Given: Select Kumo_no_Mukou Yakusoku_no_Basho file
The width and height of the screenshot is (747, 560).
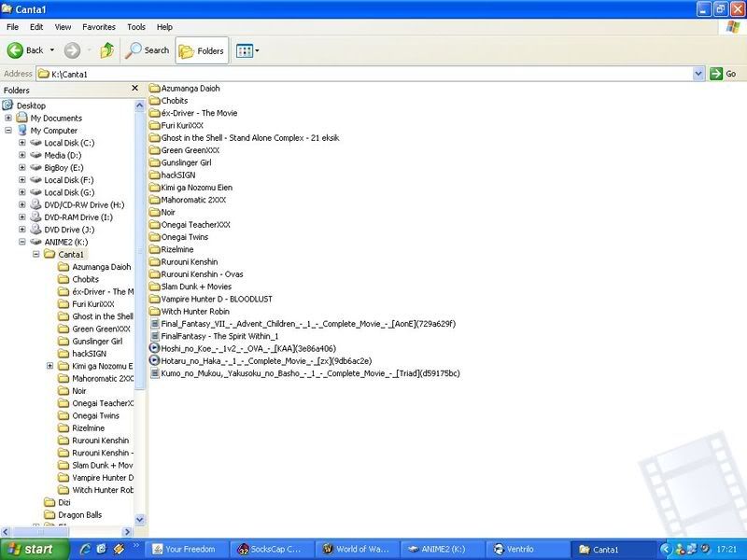Looking at the screenshot, I should click(304, 372).
